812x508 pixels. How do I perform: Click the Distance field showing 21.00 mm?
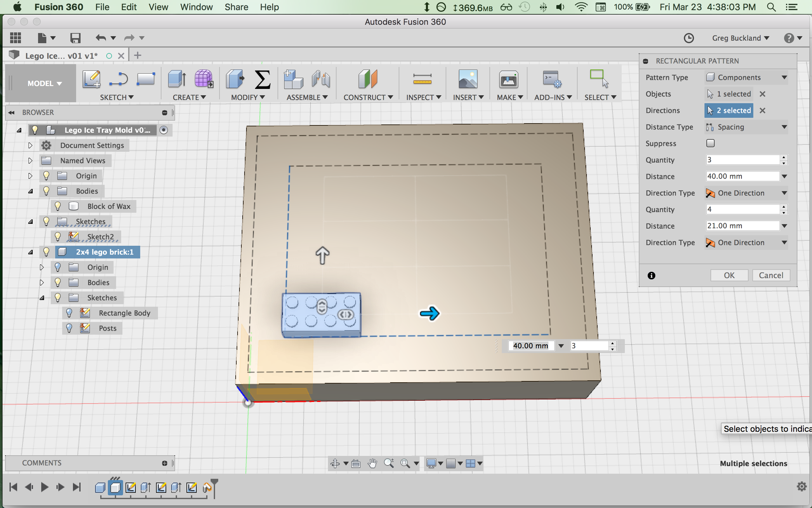[x=743, y=226]
